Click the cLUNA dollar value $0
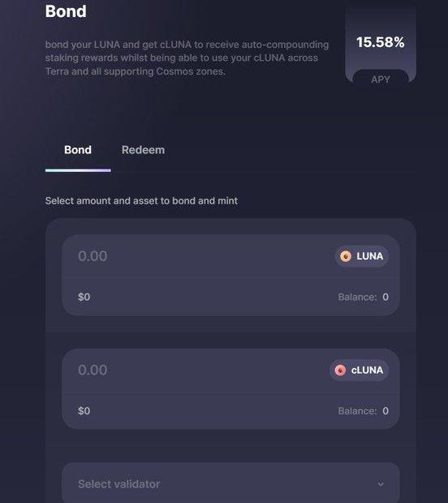Screen dimensions: 448x503 (x=84, y=411)
